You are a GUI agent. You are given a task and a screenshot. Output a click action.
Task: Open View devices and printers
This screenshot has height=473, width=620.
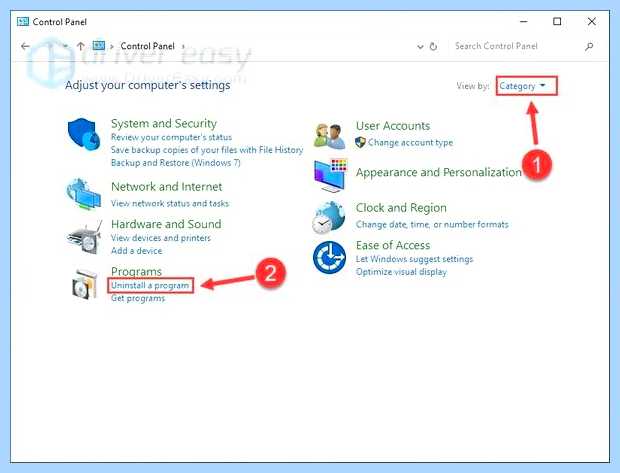161,238
